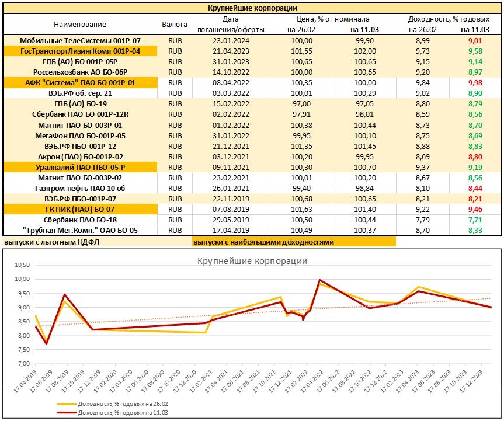The image size is (504, 421).
Task: Click the date cell '08.04.2022'
Action: (x=231, y=82)
